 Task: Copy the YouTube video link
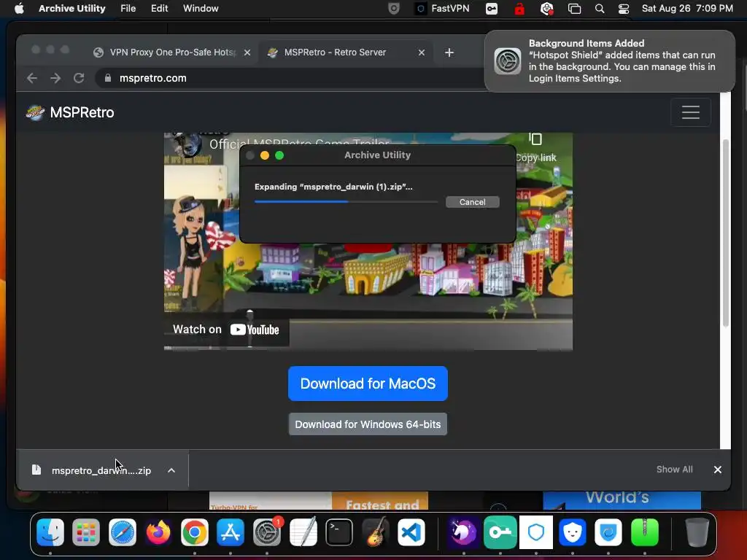click(535, 147)
